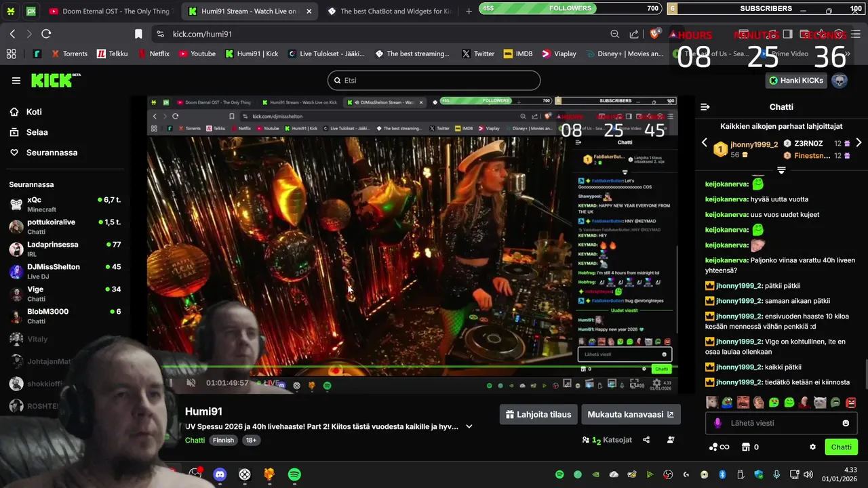Image resolution: width=868 pixels, height=488 pixels.
Task: Open Koti in the sidebar
Action: point(34,112)
